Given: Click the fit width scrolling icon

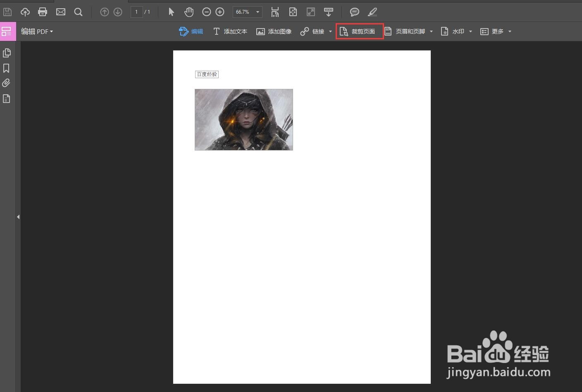Looking at the screenshot, I should tap(275, 12).
